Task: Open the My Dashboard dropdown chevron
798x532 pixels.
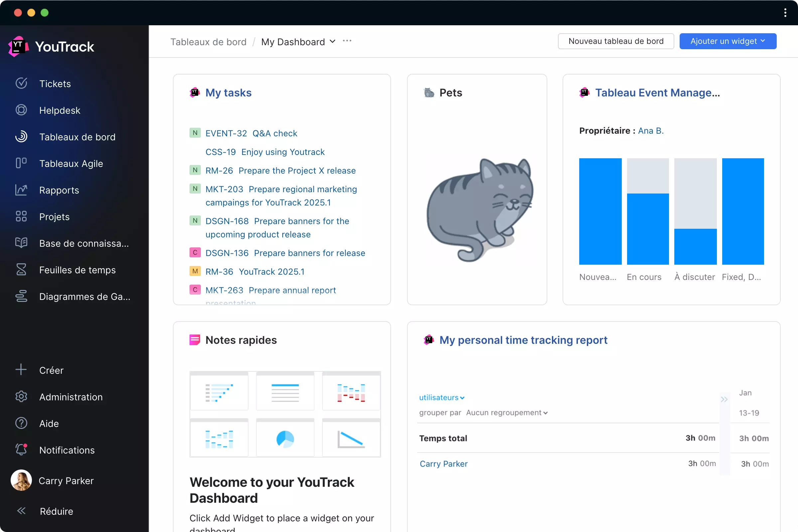Action: pos(332,41)
